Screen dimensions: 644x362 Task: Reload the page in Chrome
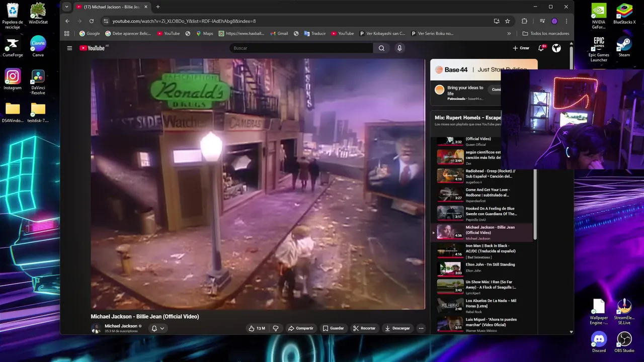click(x=92, y=21)
